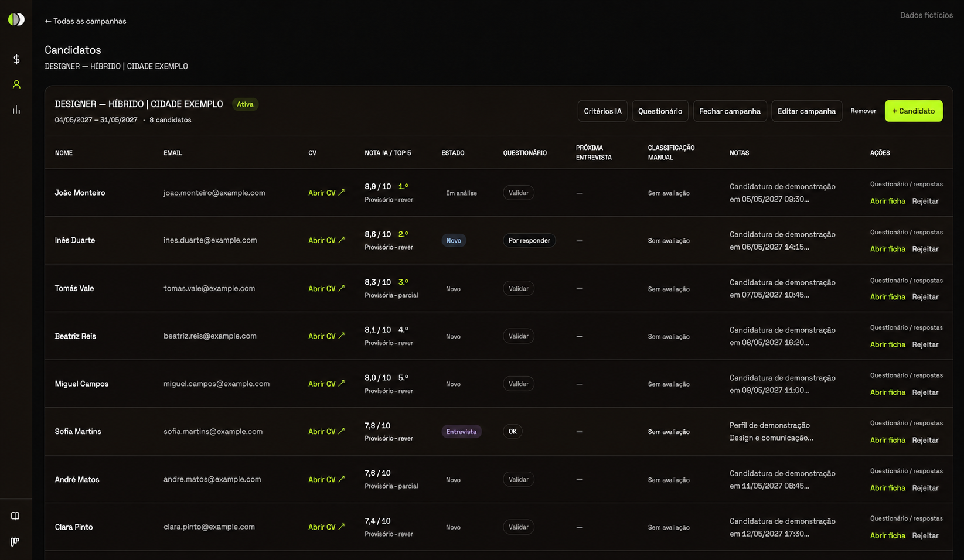The image size is (964, 560).
Task: Reject candidate Beatriz Reis
Action: [925, 344]
